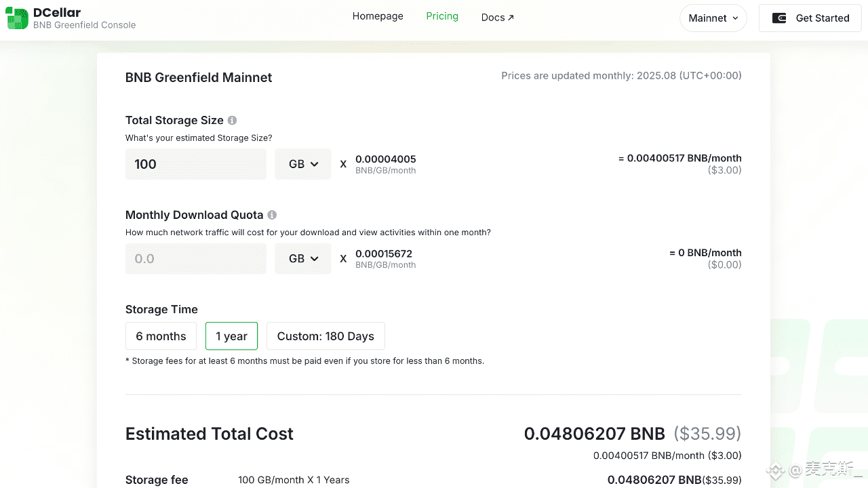Click the wallet icon in Get Started
The height and width of the screenshot is (488, 868).
780,18
